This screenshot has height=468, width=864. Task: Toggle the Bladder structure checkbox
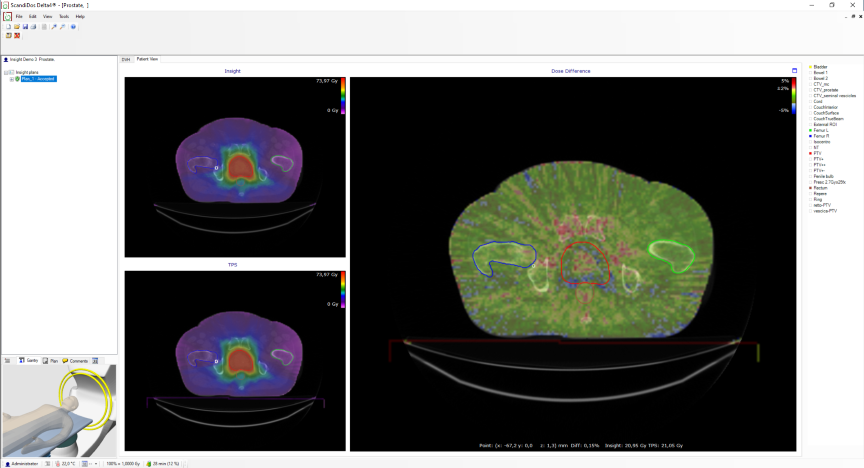(x=810, y=67)
